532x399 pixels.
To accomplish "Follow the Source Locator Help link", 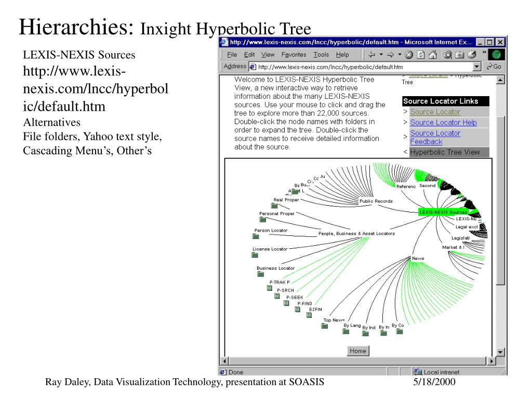I will [x=444, y=123].
